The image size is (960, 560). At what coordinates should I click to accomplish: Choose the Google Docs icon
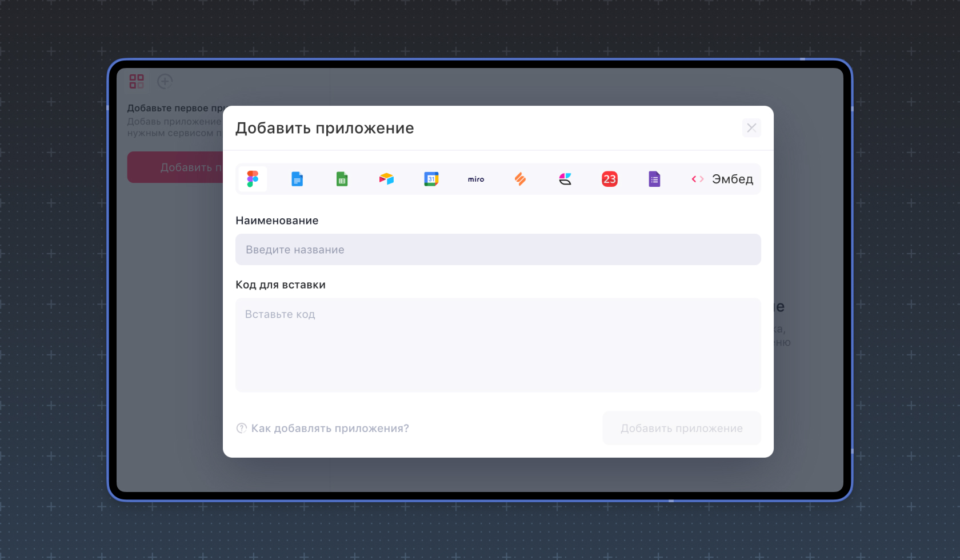[297, 179]
